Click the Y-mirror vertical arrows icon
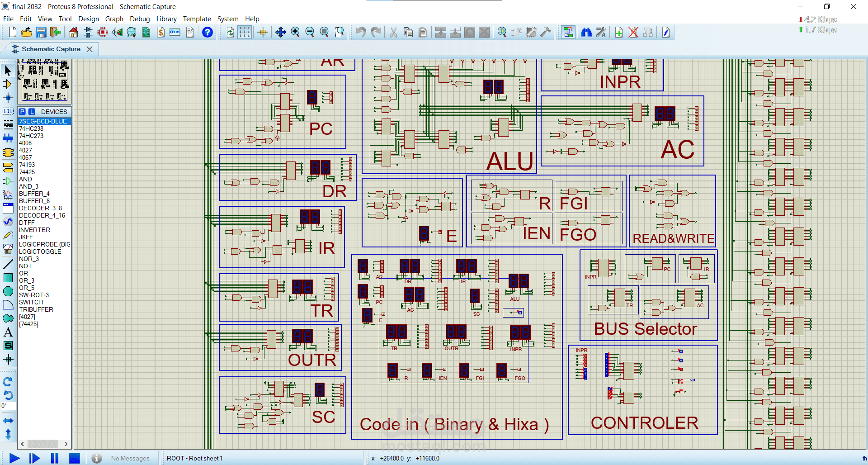 click(8, 434)
